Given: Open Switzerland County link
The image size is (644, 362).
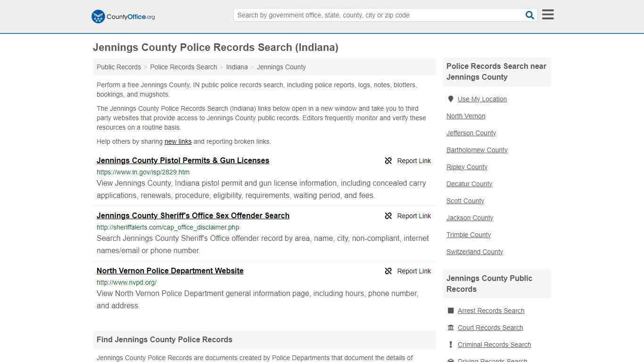Looking at the screenshot, I should point(475,252).
